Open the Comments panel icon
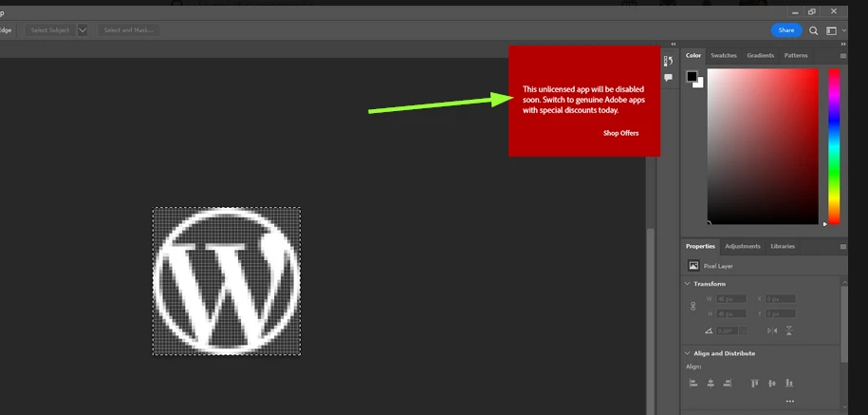868x415 pixels. pyautogui.click(x=668, y=78)
